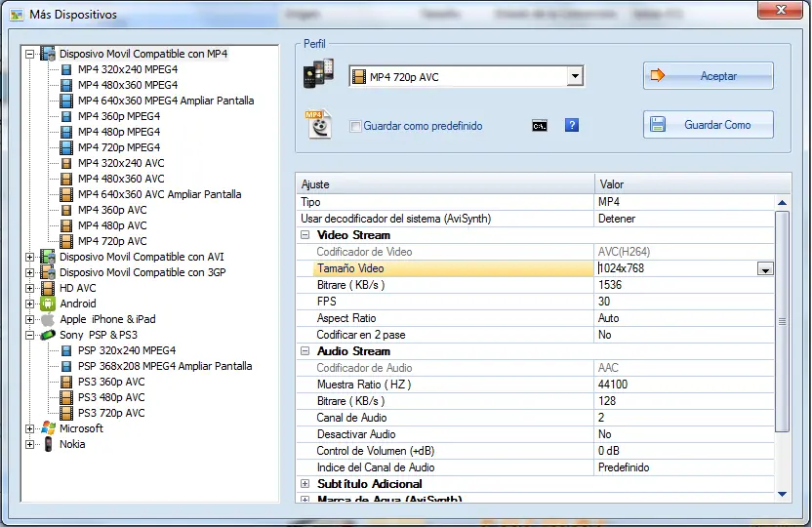Collapse the Video Stream section

pos(305,235)
